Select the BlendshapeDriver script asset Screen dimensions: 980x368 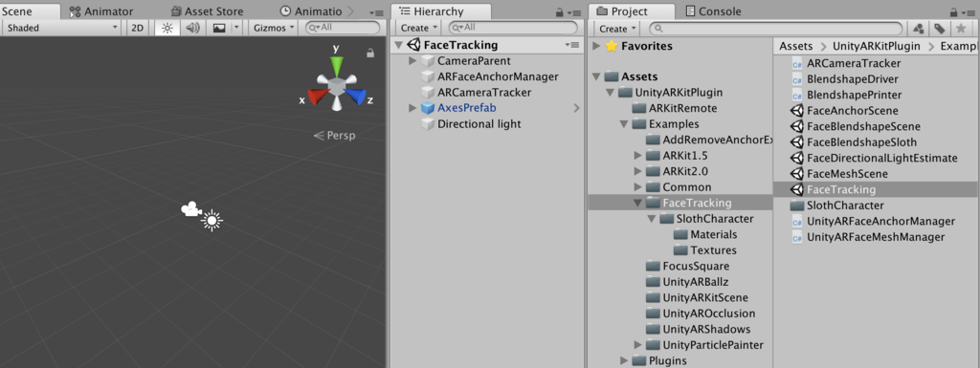pyautogui.click(x=853, y=79)
